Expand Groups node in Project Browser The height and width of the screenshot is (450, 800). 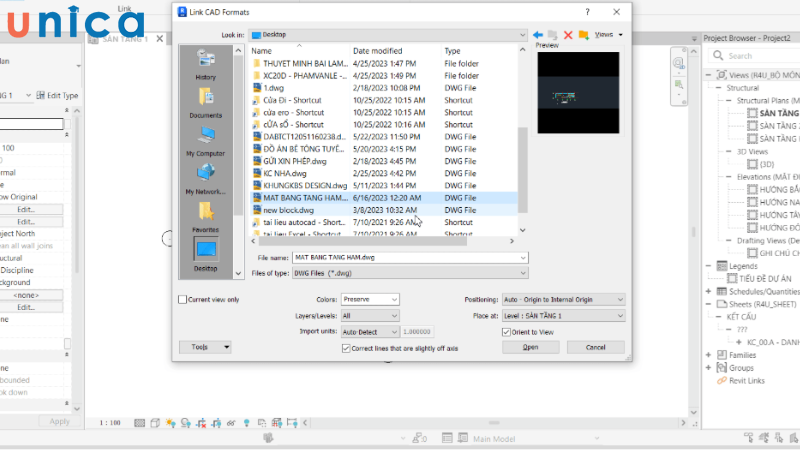[x=708, y=368]
